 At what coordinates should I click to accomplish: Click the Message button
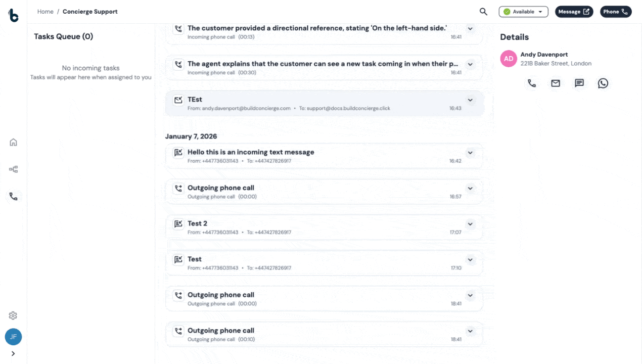tap(574, 12)
